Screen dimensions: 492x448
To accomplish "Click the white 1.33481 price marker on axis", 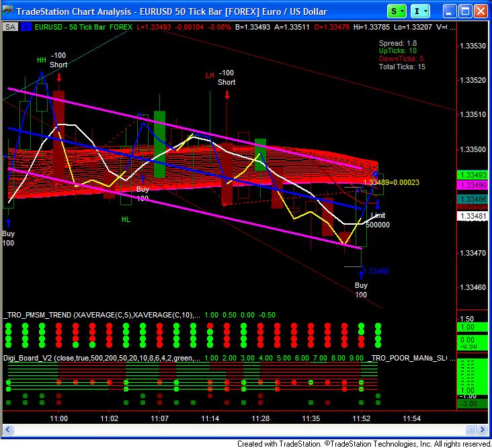I will coord(472,216).
